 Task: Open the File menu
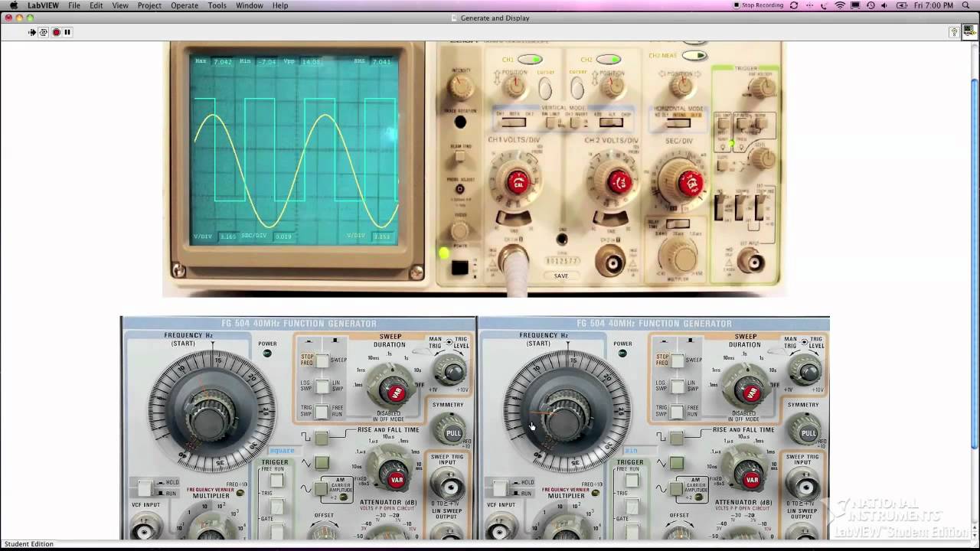pos(74,5)
